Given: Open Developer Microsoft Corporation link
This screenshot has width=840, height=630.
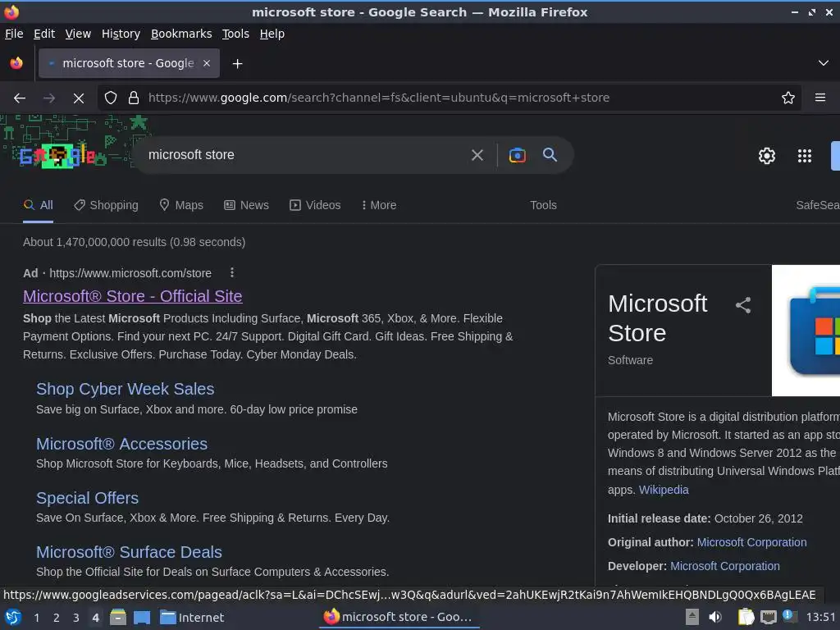Looking at the screenshot, I should click(725, 566).
